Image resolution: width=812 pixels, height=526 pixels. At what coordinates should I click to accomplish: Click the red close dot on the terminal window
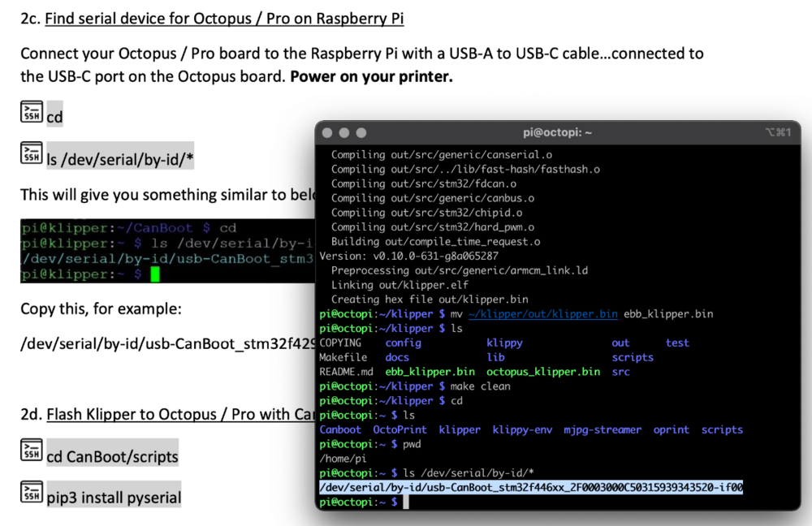327,132
